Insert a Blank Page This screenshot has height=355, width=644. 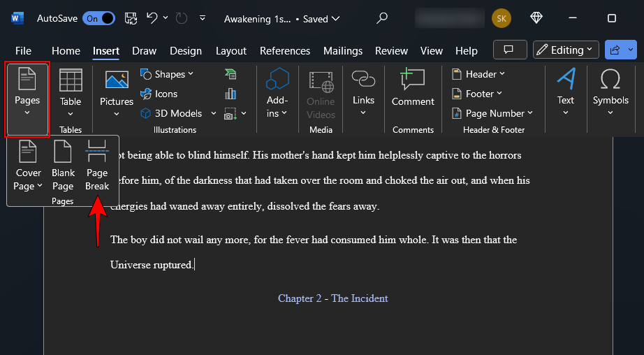pyautogui.click(x=63, y=166)
